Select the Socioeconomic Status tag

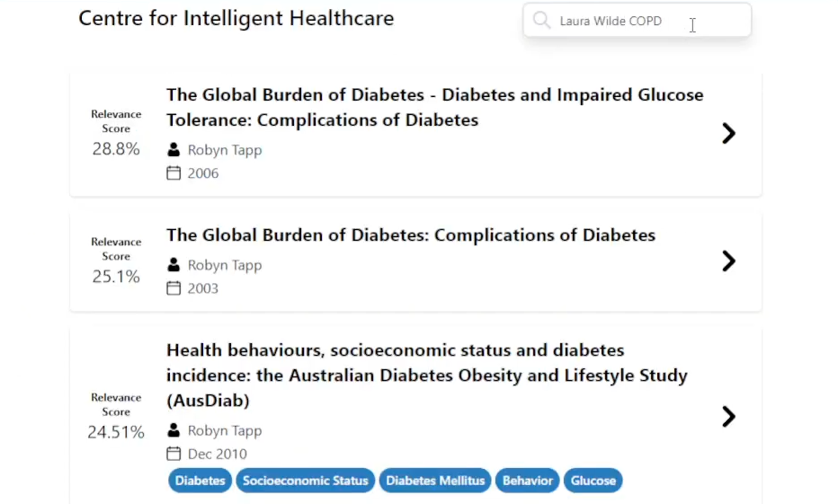click(305, 481)
